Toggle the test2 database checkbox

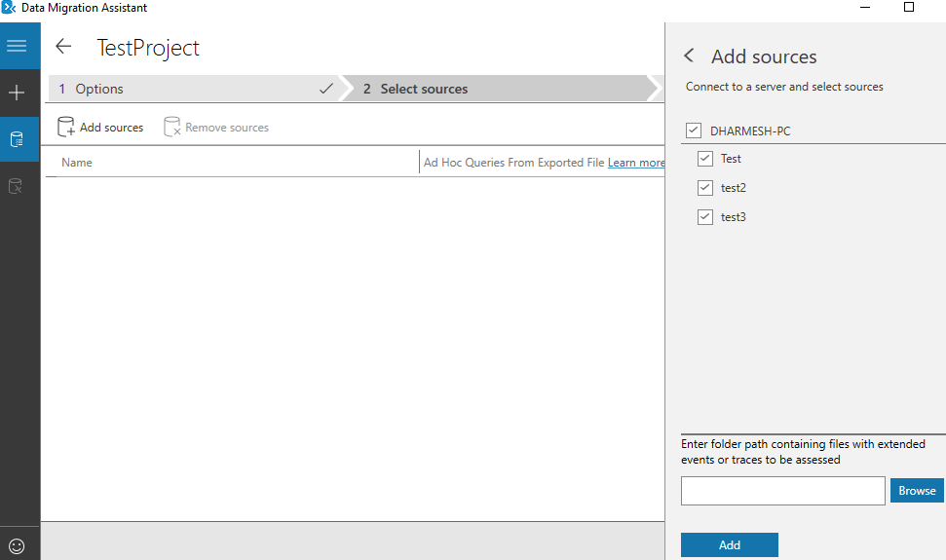705,188
